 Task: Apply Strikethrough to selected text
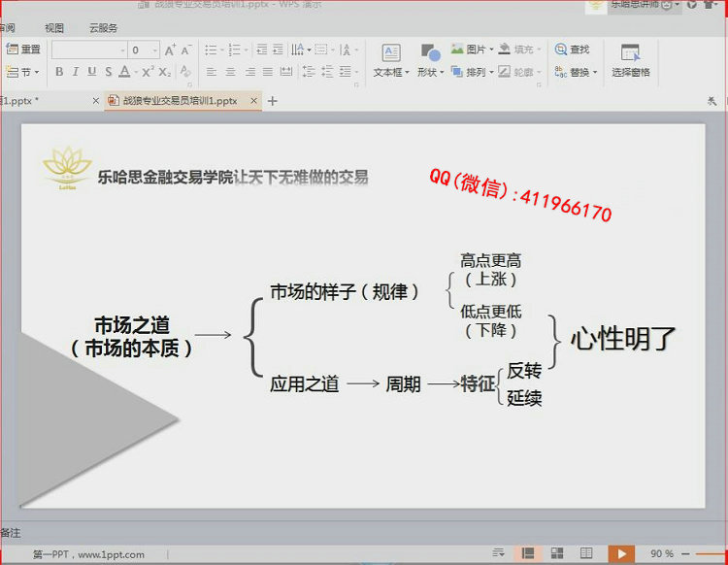click(x=108, y=72)
